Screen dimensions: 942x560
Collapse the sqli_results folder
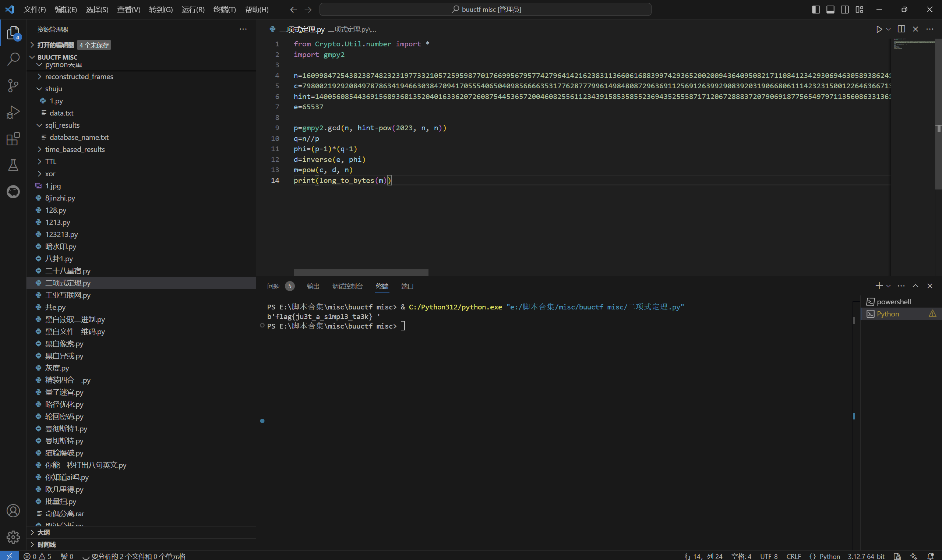click(141, 125)
